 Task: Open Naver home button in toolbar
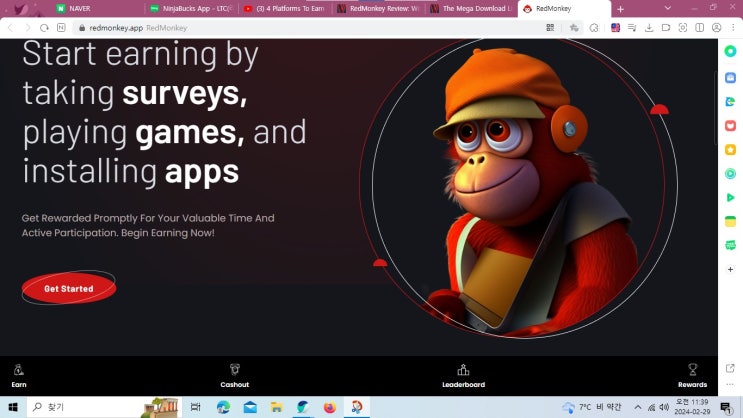click(x=61, y=27)
